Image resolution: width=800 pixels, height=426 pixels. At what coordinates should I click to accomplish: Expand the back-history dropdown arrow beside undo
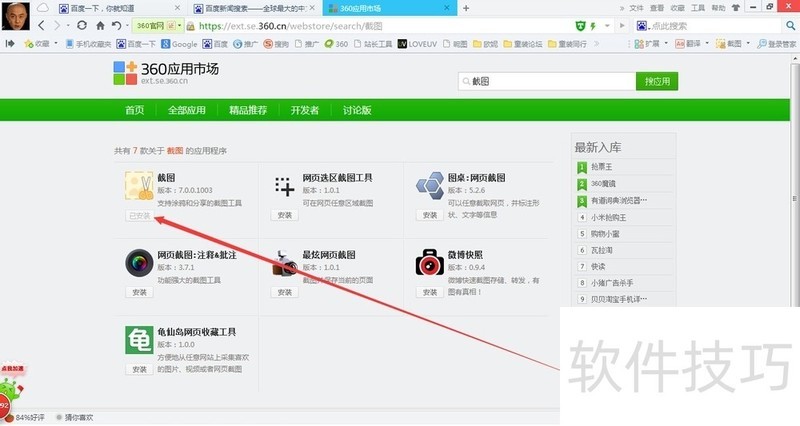pyautogui.click(x=128, y=25)
